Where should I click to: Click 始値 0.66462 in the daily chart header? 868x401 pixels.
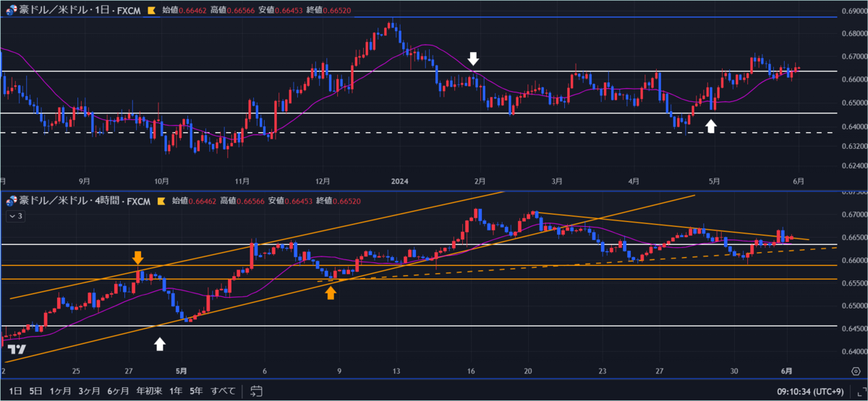click(184, 11)
